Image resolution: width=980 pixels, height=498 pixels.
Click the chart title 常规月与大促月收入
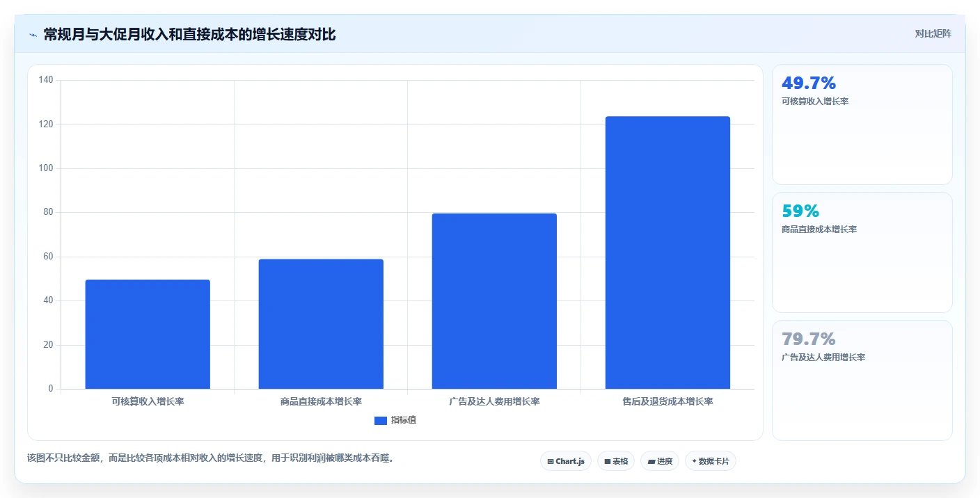tap(189, 35)
